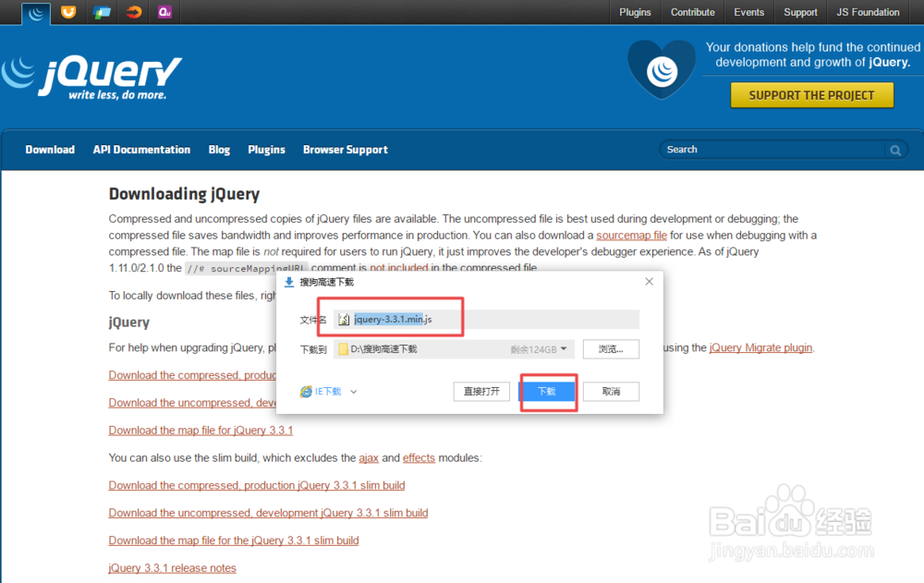Click the IE下载 text link
This screenshot has height=583, width=924.
click(328, 392)
